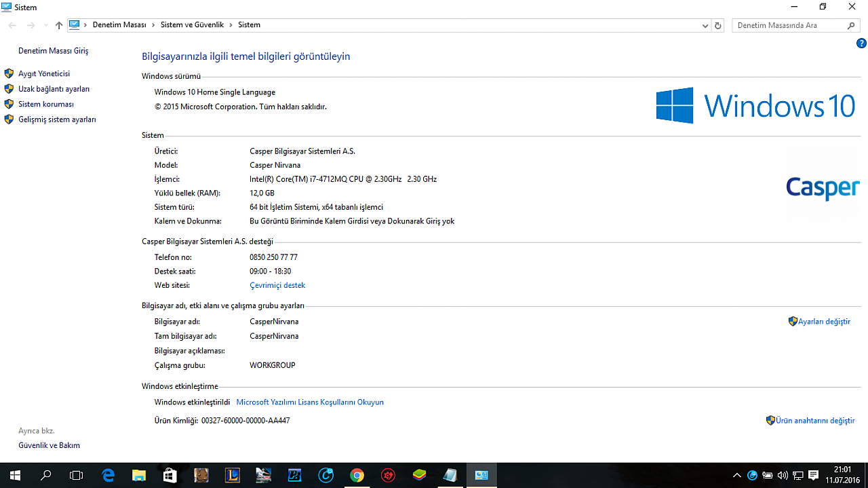Open Gelişmiş sistem ayarları
Screen dimensions: 868x488
pyautogui.click(x=57, y=119)
